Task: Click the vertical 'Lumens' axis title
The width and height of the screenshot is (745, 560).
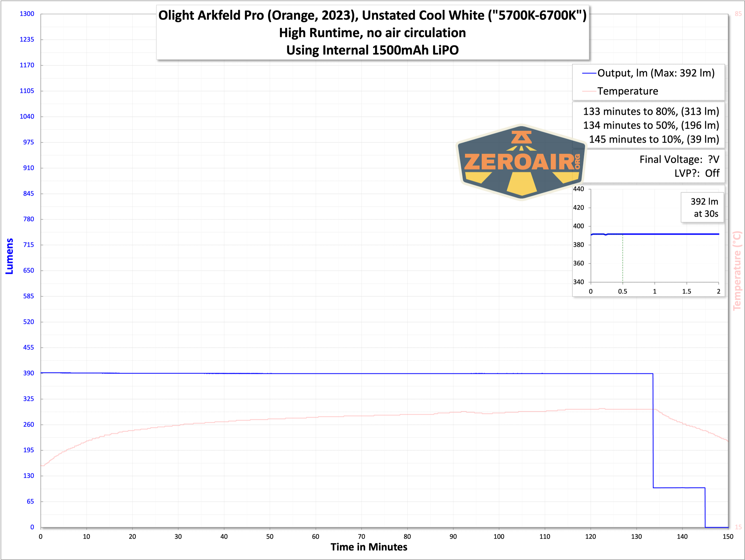Action: point(9,256)
